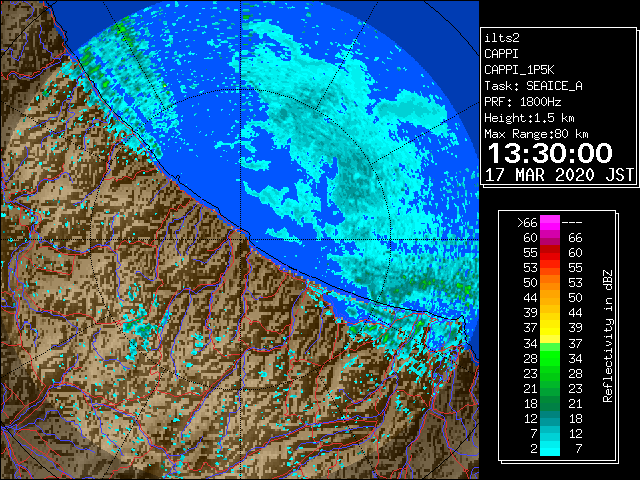Click the Task: SEAICE_A line
640x480 pixels.
pos(533,86)
